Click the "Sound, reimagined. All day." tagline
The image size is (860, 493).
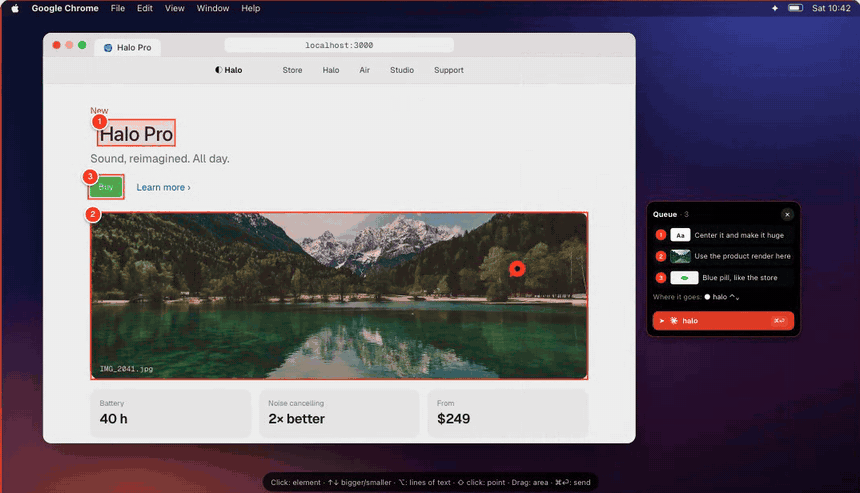click(x=160, y=158)
